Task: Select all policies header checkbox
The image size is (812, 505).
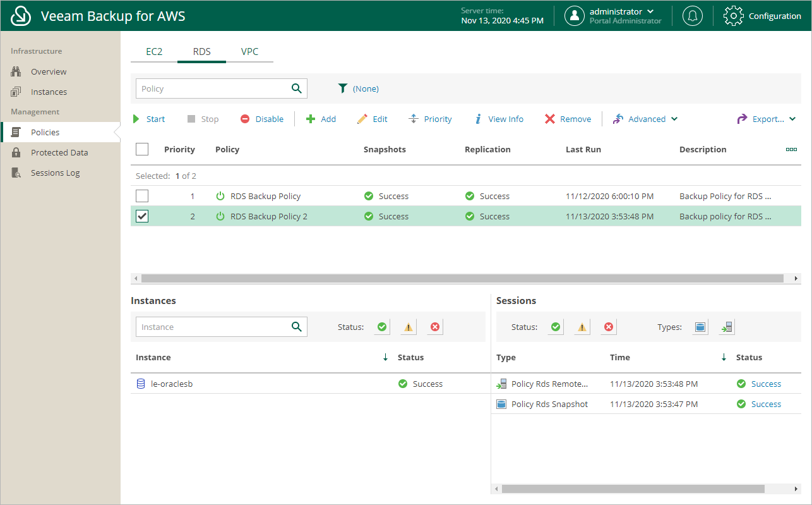Action: pos(142,149)
